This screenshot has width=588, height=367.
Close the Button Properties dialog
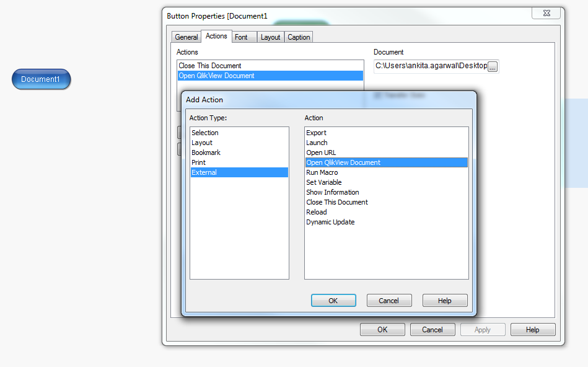click(546, 13)
